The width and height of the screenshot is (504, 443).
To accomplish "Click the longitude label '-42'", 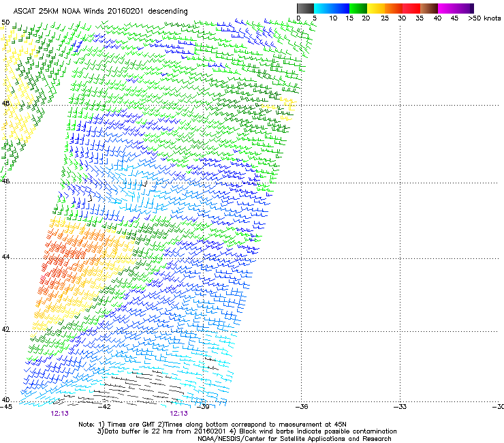I will (104, 407).
